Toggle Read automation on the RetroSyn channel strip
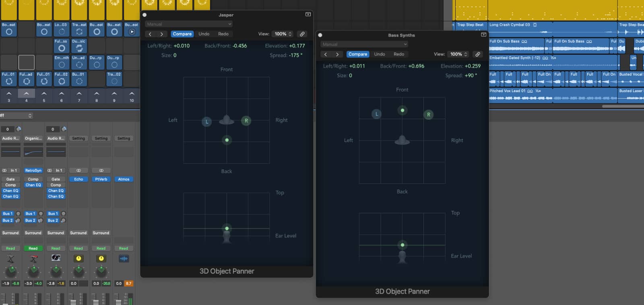The height and width of the screenshot is (305, 644). 33,248
